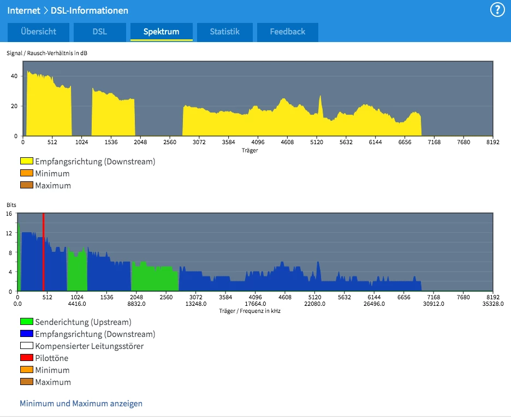Open the Feedback tab
Screen dimensions: 511x420
[287, 32]
